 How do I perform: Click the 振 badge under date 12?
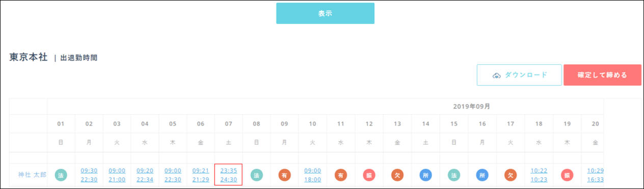(x=369, y=175)
